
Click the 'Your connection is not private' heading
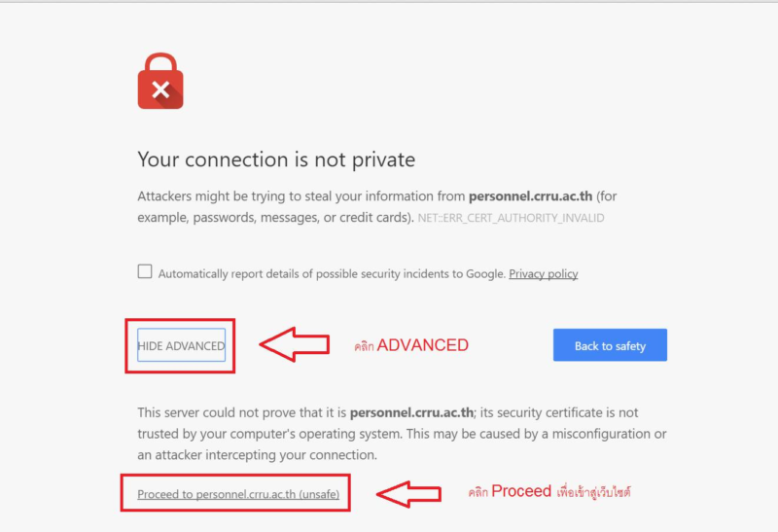point(276,160)
